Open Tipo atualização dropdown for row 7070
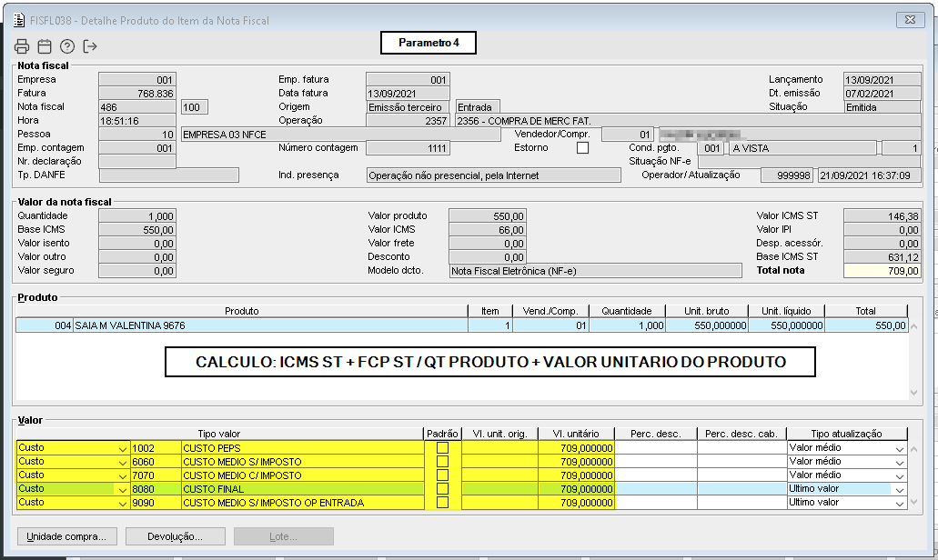The width and height of the screenshot is (938, 560). point(899,475)
